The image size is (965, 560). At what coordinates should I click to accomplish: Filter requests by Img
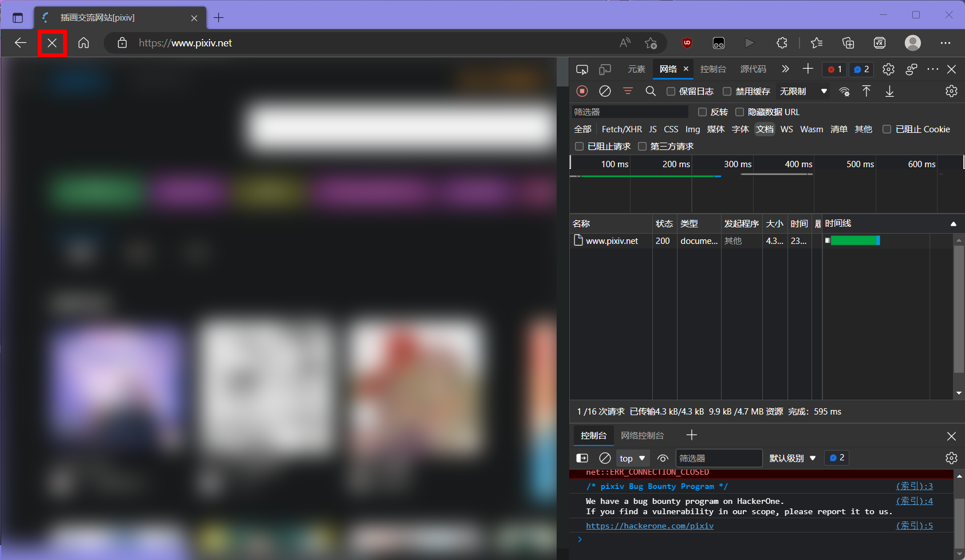[x=693, y=129]
